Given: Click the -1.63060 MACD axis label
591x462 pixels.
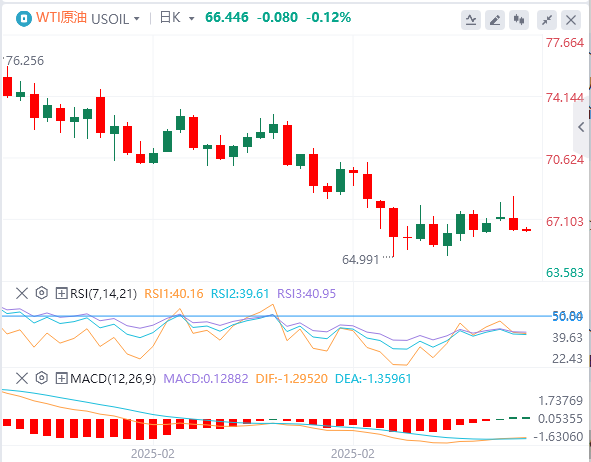Looking at the screenshot, I should coord(559,437).
